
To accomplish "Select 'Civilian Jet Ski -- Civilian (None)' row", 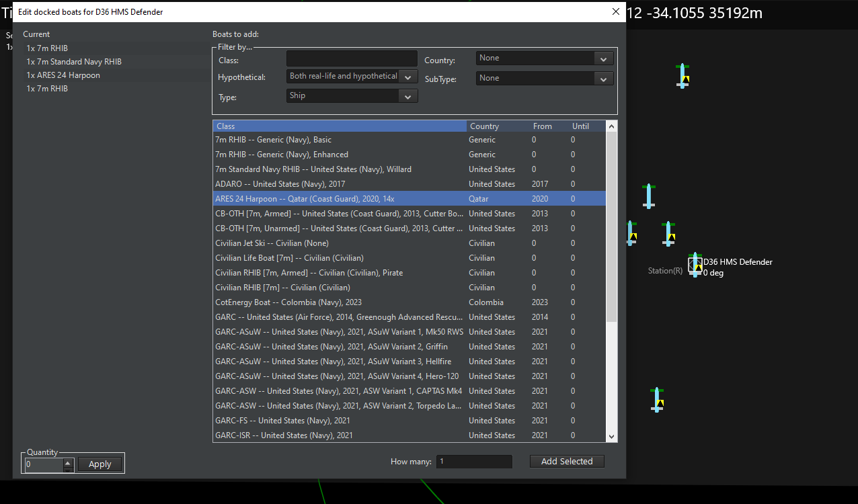I will tap(409, 243).
